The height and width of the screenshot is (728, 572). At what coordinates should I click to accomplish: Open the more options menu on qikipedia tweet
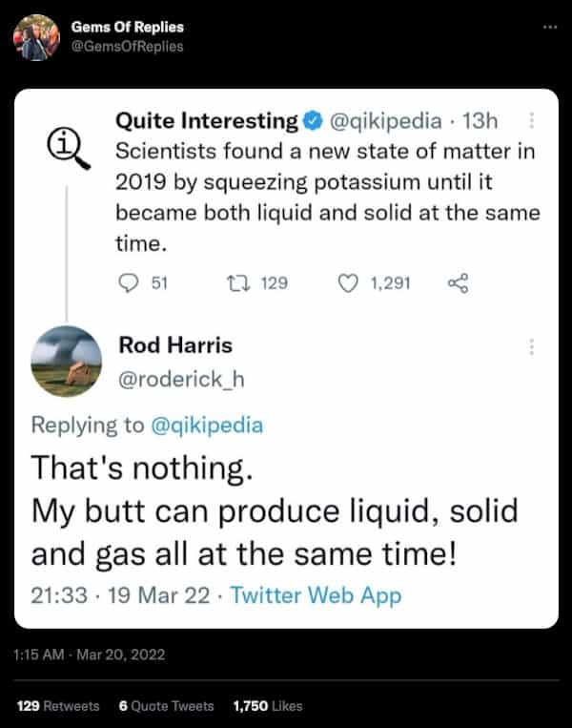coord(531,121)
